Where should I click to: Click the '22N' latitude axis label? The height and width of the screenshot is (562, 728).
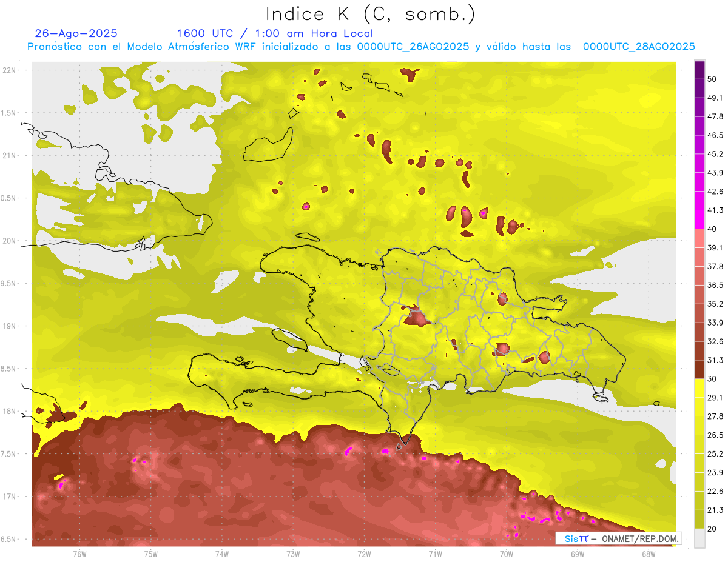(x=10, y=70)
